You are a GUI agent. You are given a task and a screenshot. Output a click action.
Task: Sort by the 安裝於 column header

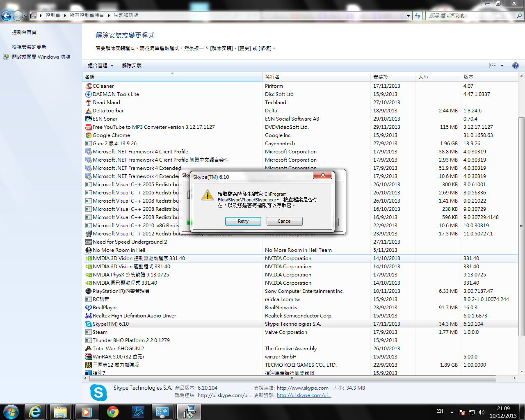[393, 77]
